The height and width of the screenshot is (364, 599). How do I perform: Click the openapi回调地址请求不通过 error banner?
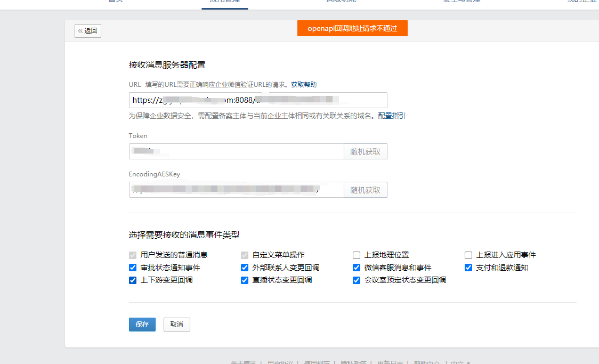point(352,28)
